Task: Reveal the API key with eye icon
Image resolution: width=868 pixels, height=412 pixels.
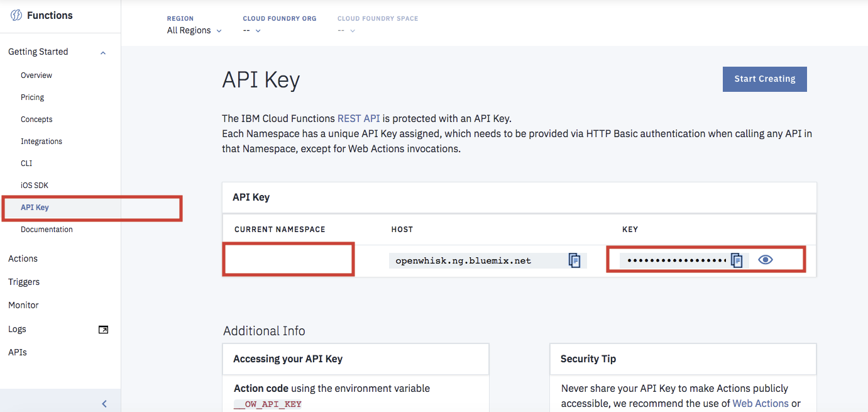Action: (765, 260)
